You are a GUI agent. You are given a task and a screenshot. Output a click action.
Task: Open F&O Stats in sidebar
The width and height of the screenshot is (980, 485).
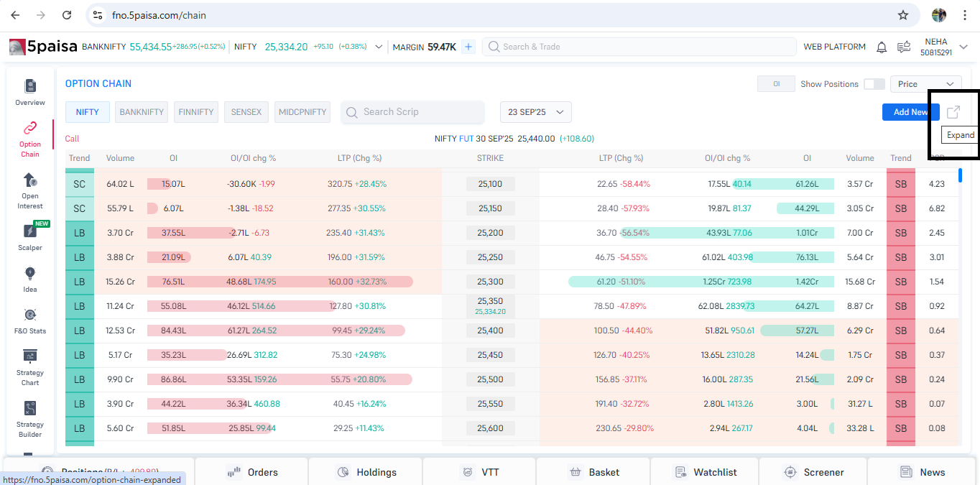coord(30,315)
